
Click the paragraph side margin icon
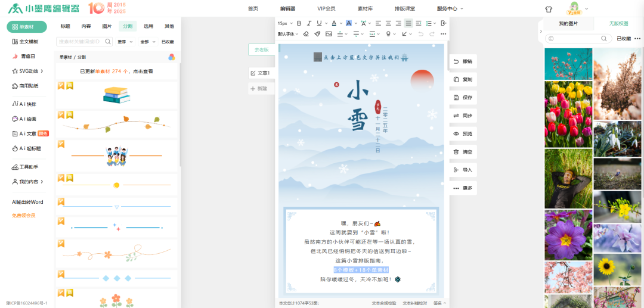click(x=372, y=34)
